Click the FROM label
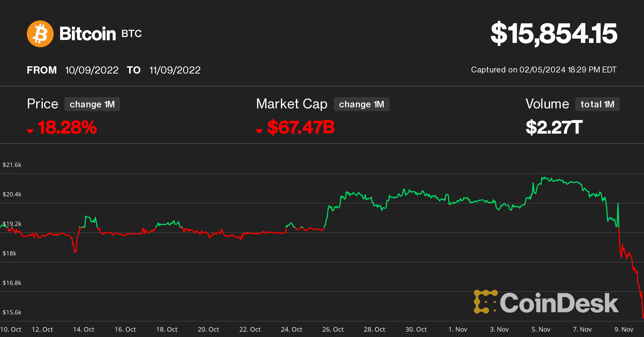 42,70
